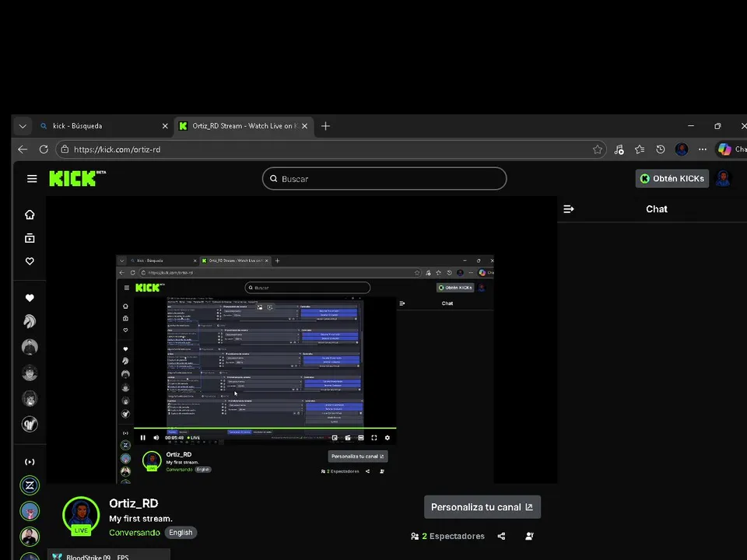Click the kick.com/ortiz-rd address bar
Image resolution: width=747 pixels, height=560 pixels.
(331, 149)
